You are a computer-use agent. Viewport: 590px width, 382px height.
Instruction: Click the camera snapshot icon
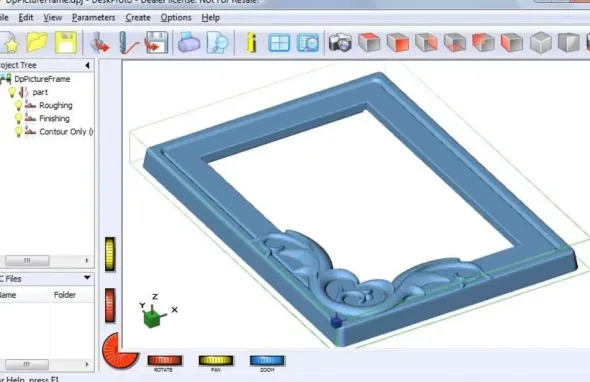tap(340, 42)
